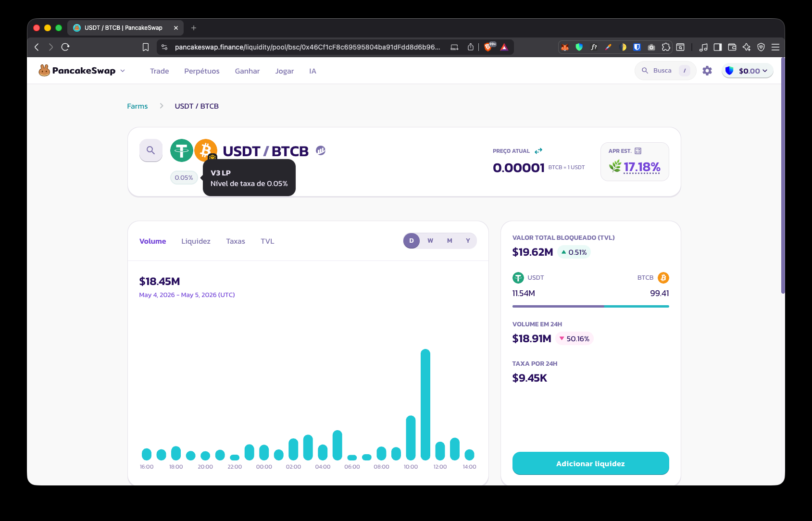Open the Perpétuos menu
The width and height of the screenshot is (812, 521).
(202, 71)
